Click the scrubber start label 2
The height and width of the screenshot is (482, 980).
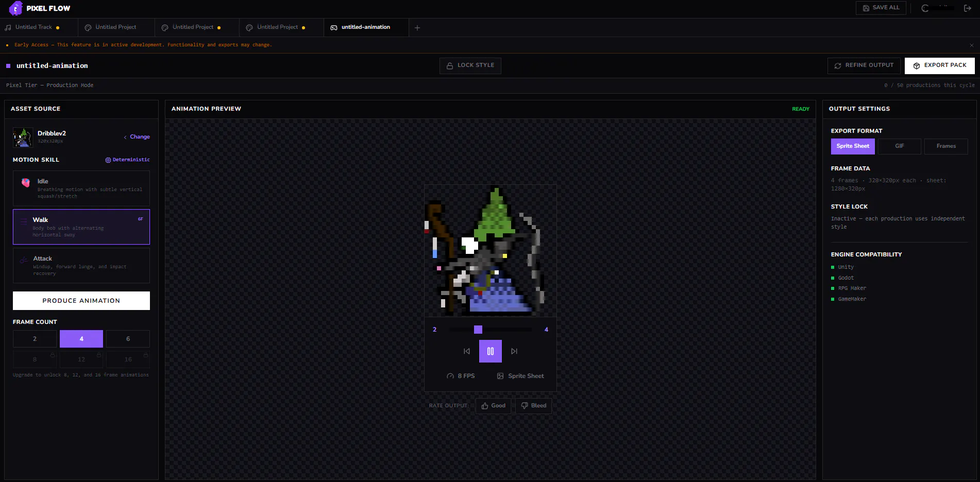coord(434,330)
